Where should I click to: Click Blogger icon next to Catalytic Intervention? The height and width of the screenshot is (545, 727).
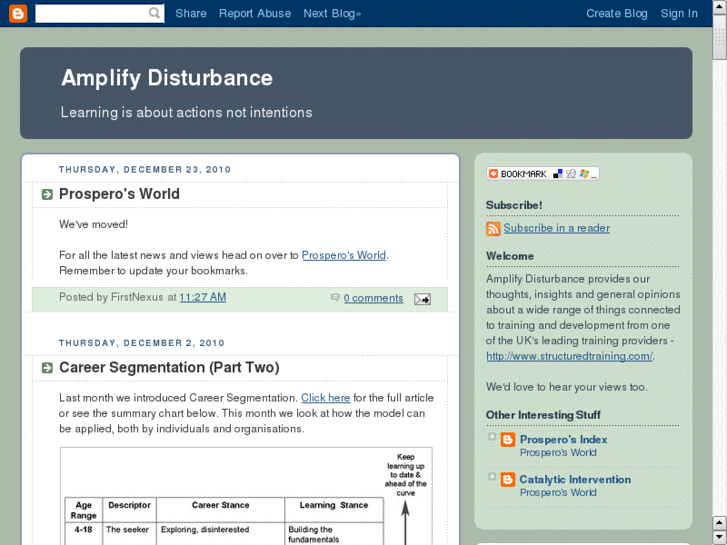(508, 479)
